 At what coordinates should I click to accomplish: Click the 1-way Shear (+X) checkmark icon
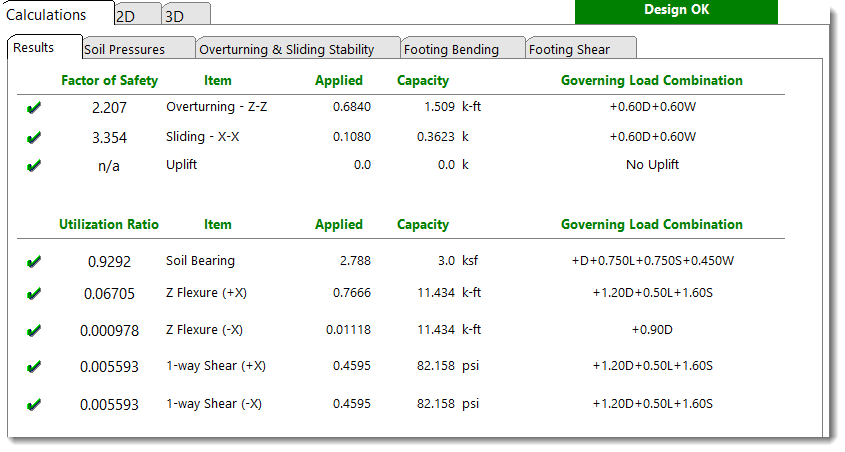(x=34, y=366)
